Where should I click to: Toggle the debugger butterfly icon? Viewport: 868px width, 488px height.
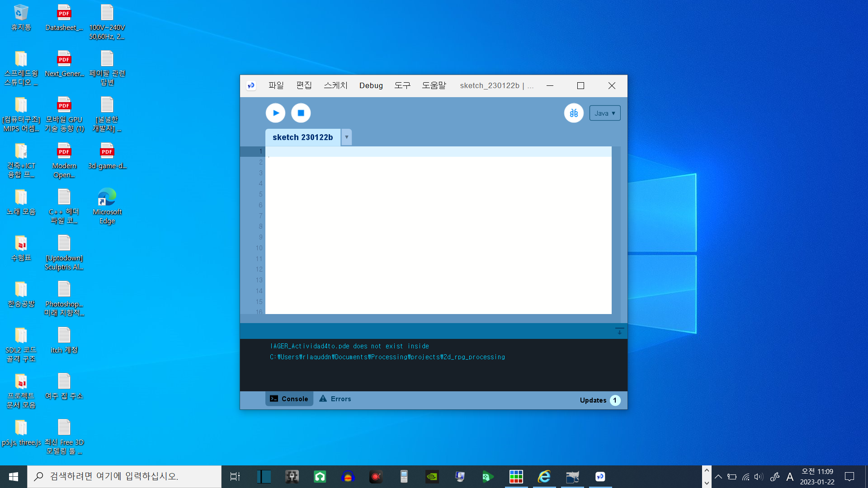coord(574,113)
